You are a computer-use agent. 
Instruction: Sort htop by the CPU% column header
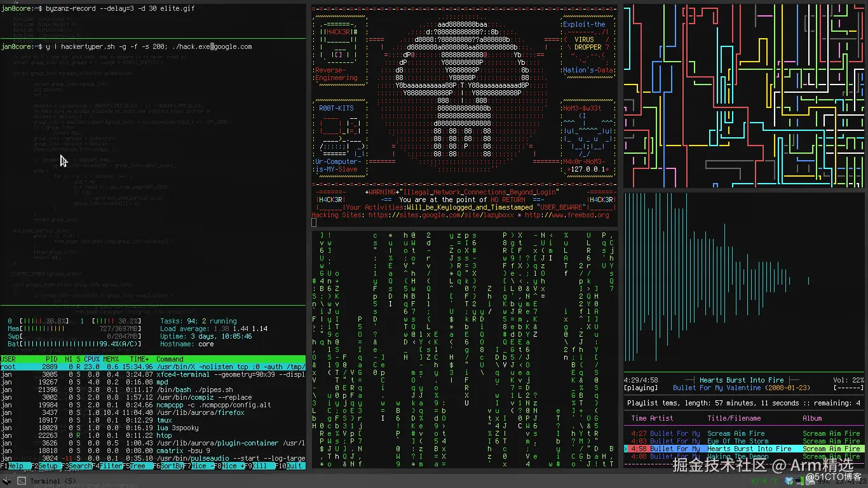(x=92, y=359)
